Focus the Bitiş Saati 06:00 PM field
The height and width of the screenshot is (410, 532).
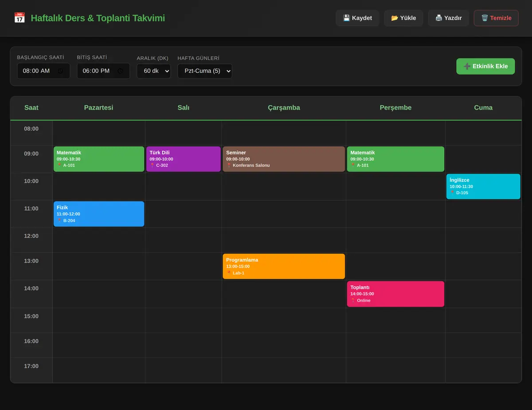coord(103,71)
